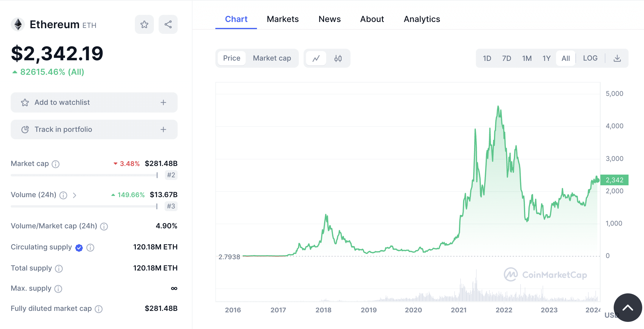Open the News section

pyautogui.click(x=329, y=19)
